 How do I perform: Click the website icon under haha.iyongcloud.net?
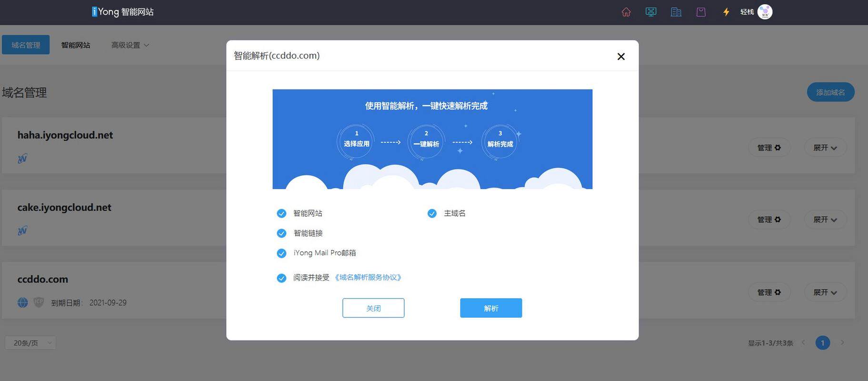(x=22, y=159)
